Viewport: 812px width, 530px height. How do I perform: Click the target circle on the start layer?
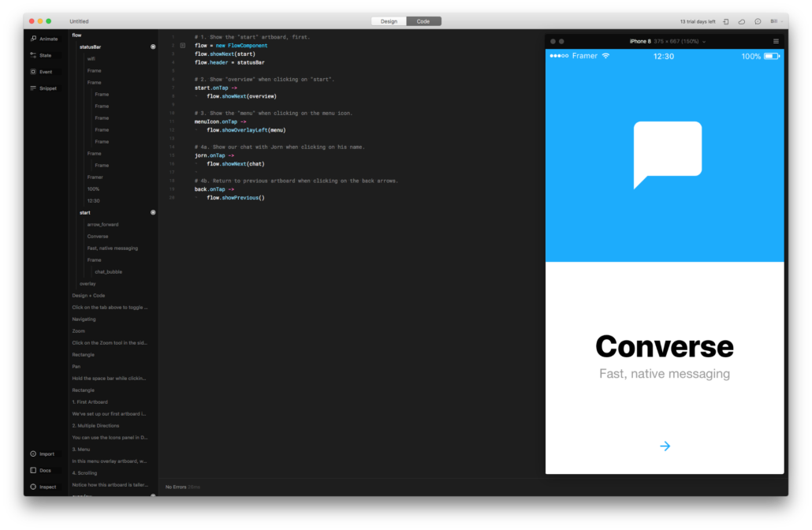point(153,212)
